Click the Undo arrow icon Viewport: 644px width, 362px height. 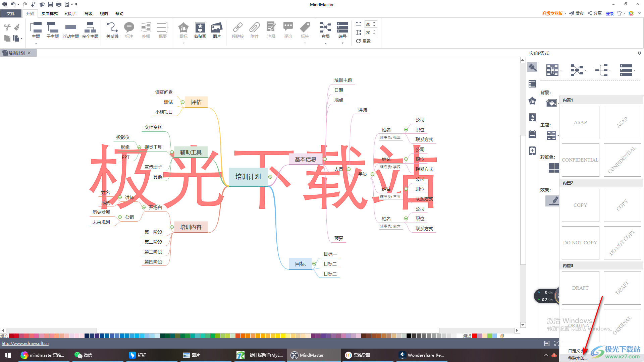(13, 4)
